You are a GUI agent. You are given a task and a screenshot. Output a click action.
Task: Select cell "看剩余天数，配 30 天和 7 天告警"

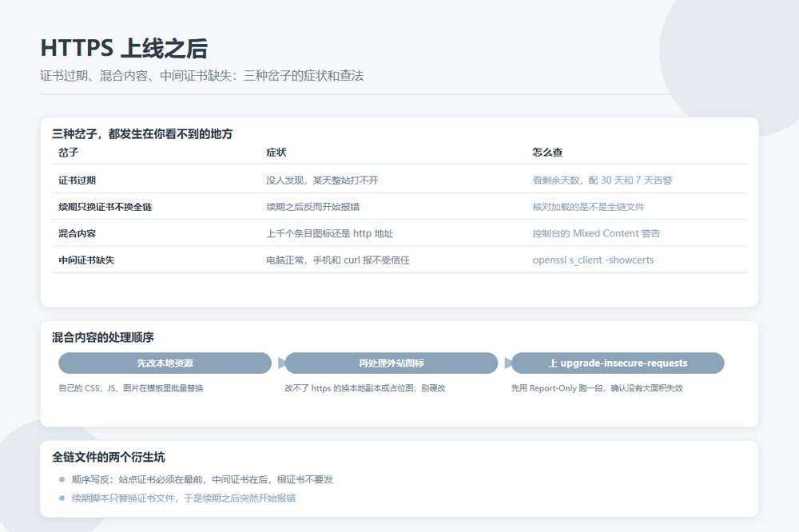pyautogui.click(x=602, y=180)
